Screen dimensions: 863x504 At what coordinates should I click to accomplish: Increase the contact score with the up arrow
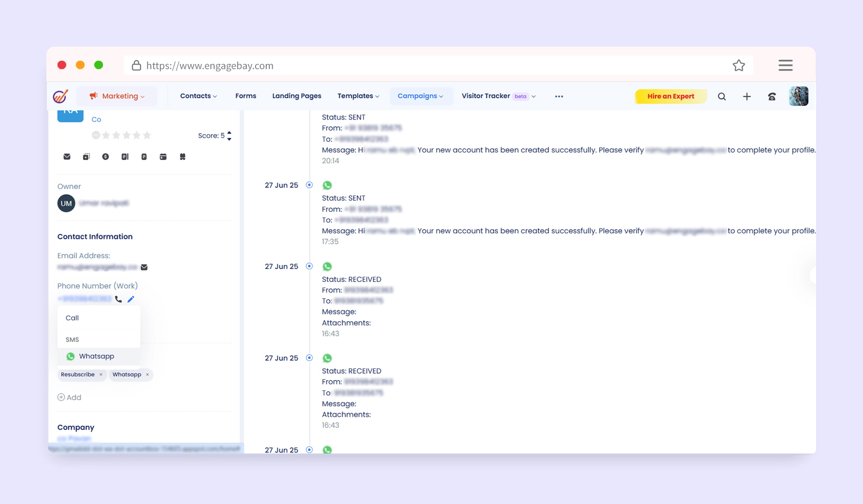pyautogui.click(x=229, y=133)
